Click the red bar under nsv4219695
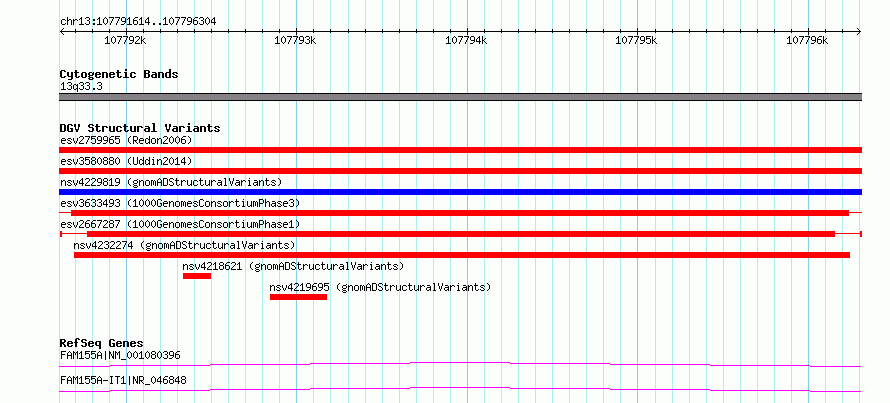 click(x=299, y=297)
